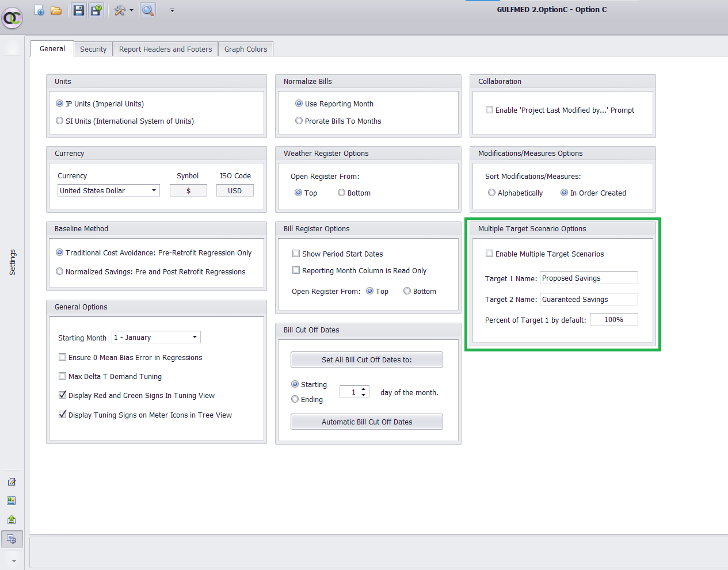
Task: Increase the day of month spinner
Action: tap(364, 389)
